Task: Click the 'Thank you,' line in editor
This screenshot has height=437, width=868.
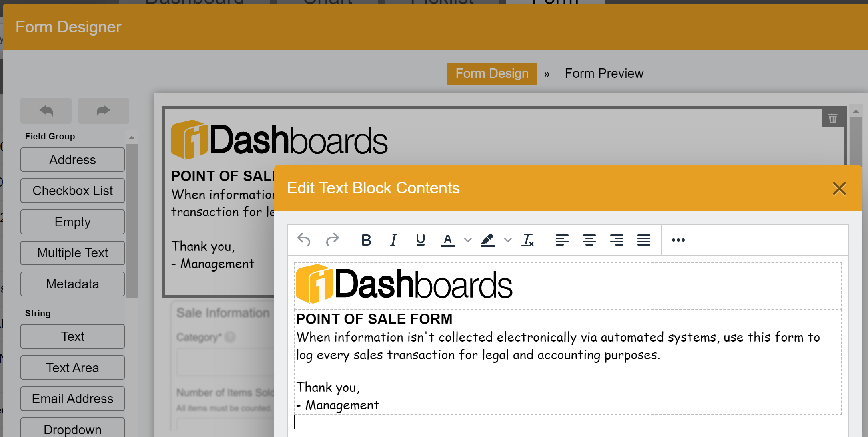Action: click(328, 387)
